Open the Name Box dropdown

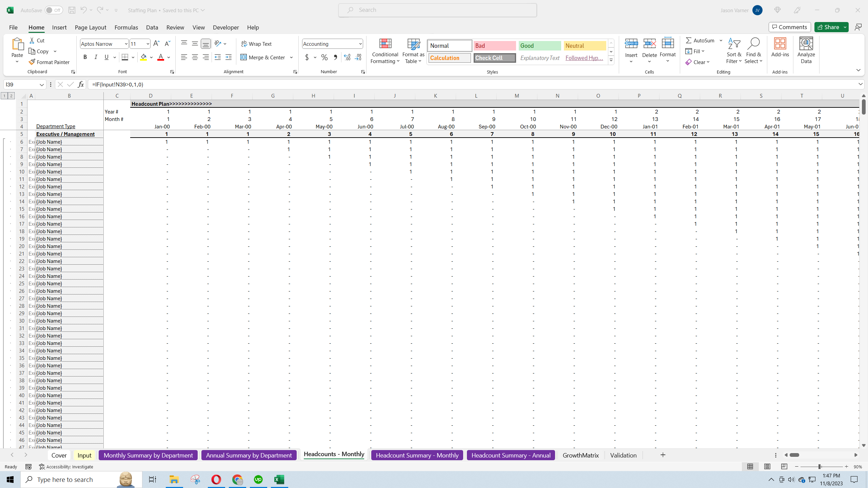[x=42, y=84]
